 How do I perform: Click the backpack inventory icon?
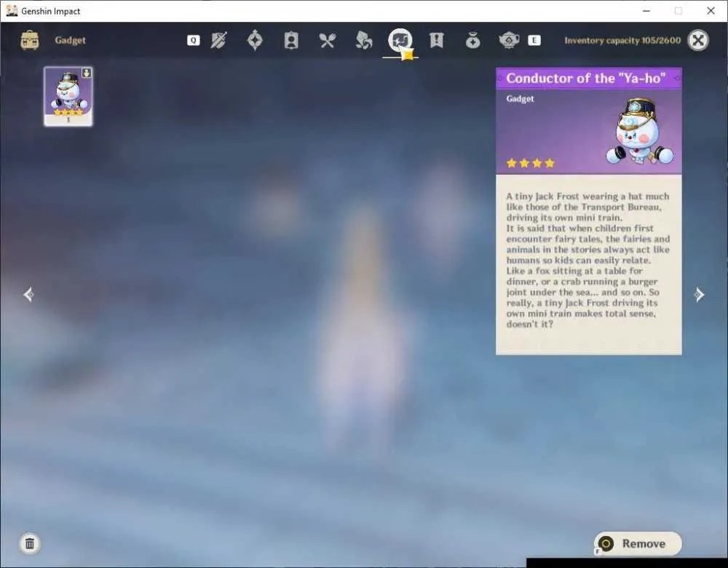pyautogui.click(x=30, y=40)
